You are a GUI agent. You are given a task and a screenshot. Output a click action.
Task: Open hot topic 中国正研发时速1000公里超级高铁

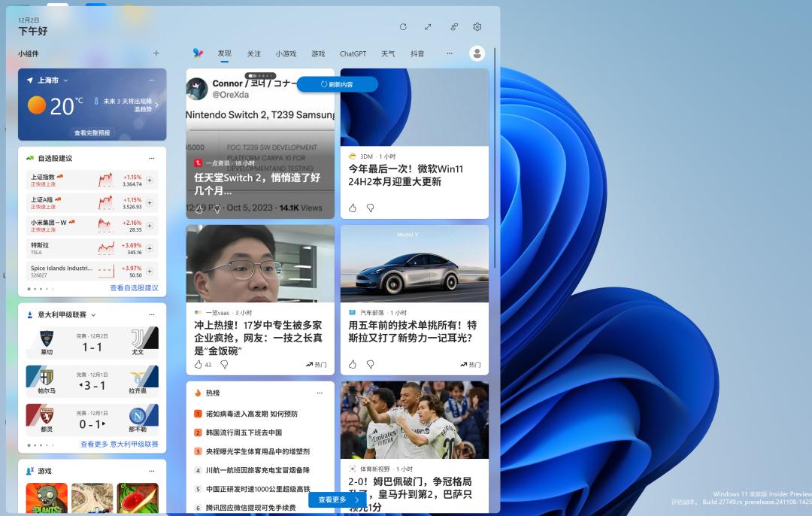257,489
